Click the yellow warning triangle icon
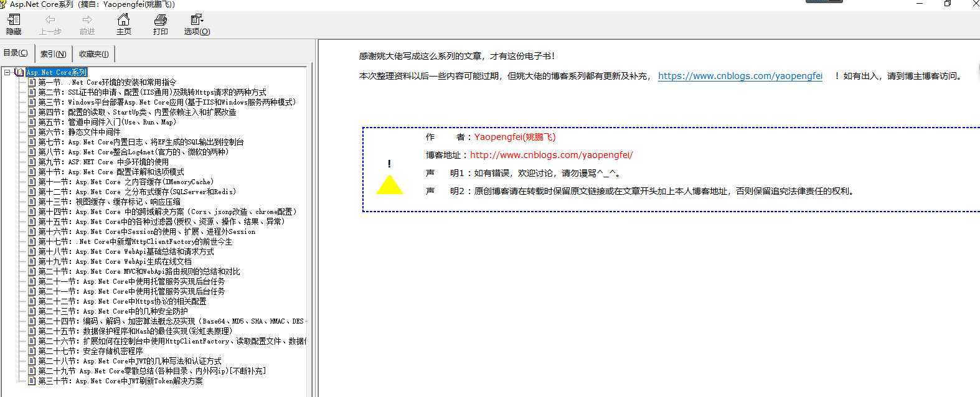The image size is (980, 397). [x=390, y=184]
